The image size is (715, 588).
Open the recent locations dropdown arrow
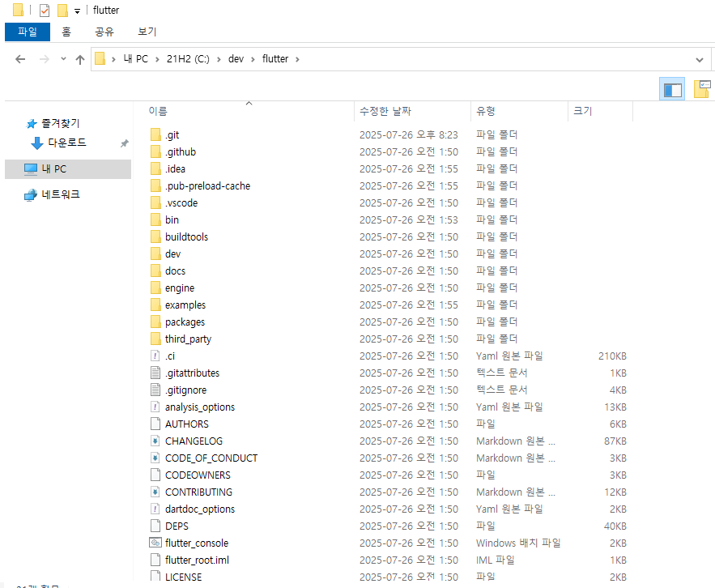click(x=63, y=59)
